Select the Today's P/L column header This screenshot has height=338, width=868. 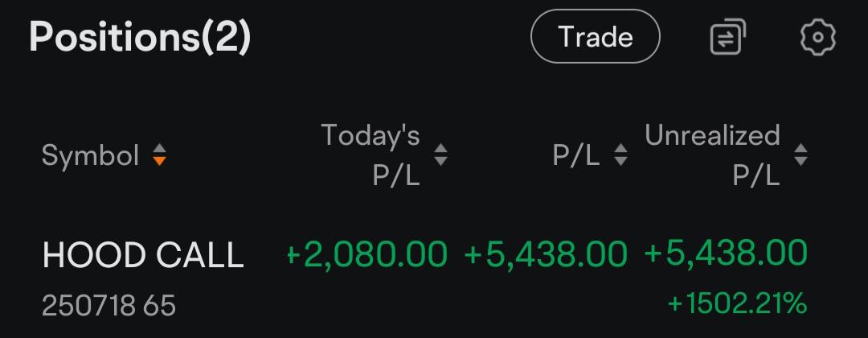coord(371,155)
